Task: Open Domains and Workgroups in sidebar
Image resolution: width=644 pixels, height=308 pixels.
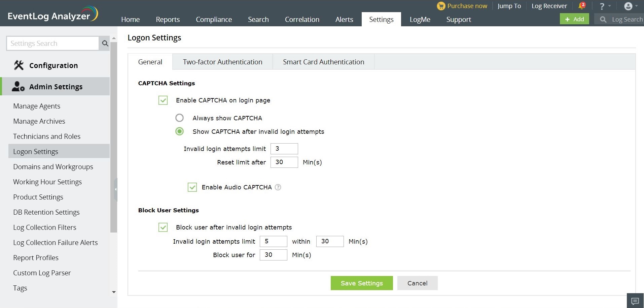Action: 53,167
